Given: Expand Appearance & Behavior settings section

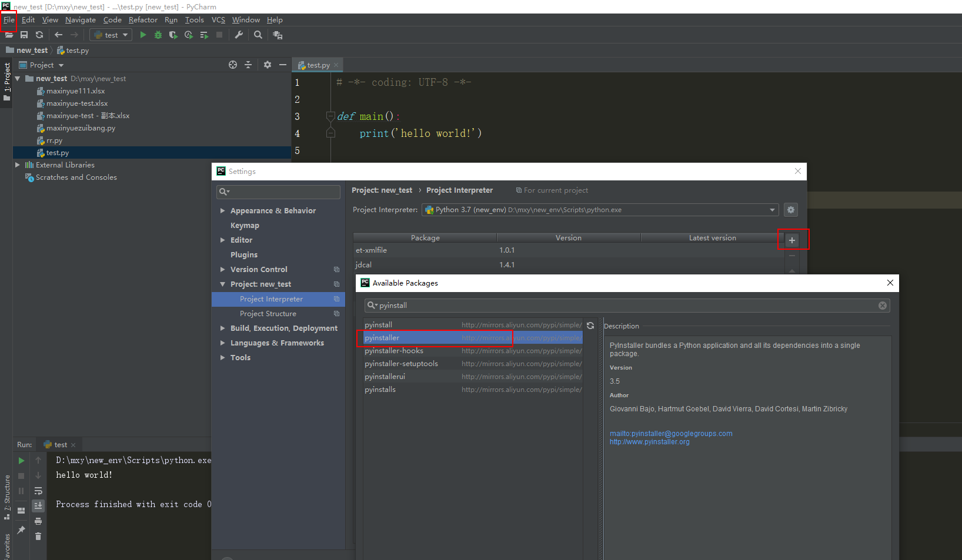Looking at the screenshot, I should click(223, 211).
